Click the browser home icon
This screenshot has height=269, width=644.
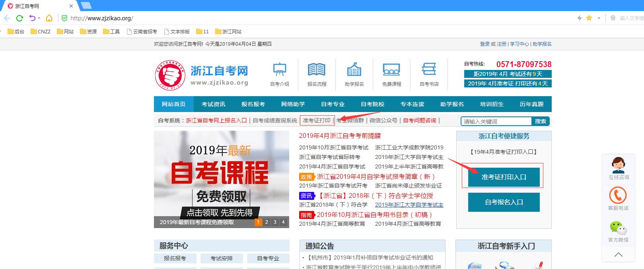pos(49,18)
